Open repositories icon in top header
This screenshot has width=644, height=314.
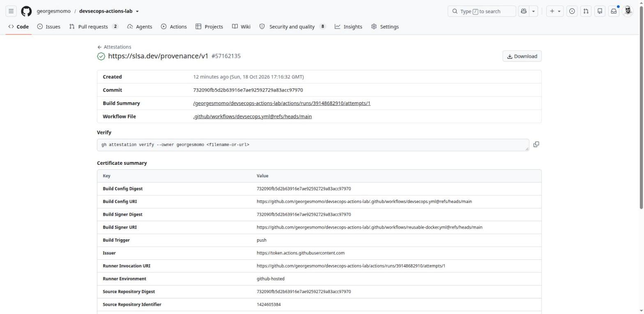point(600,11)
